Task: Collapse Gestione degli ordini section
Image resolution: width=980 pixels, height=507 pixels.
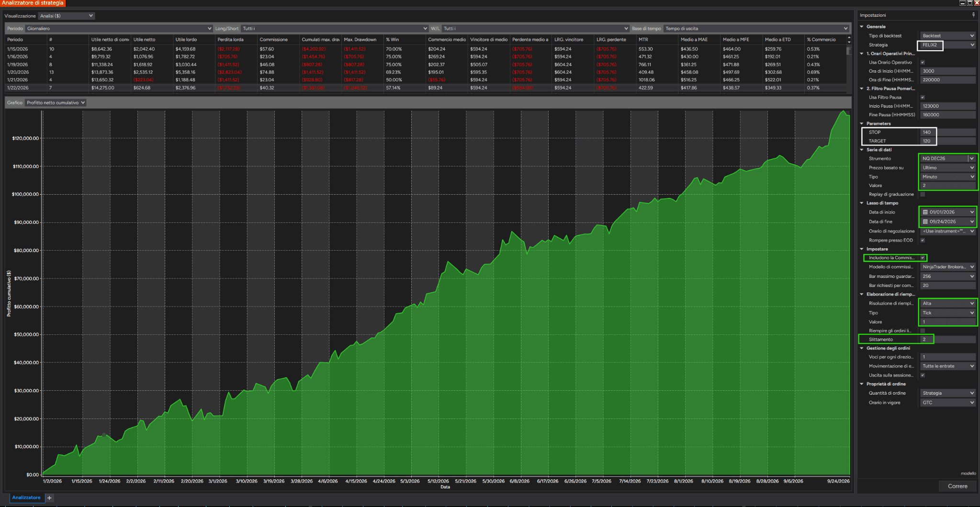Action: 862,348
